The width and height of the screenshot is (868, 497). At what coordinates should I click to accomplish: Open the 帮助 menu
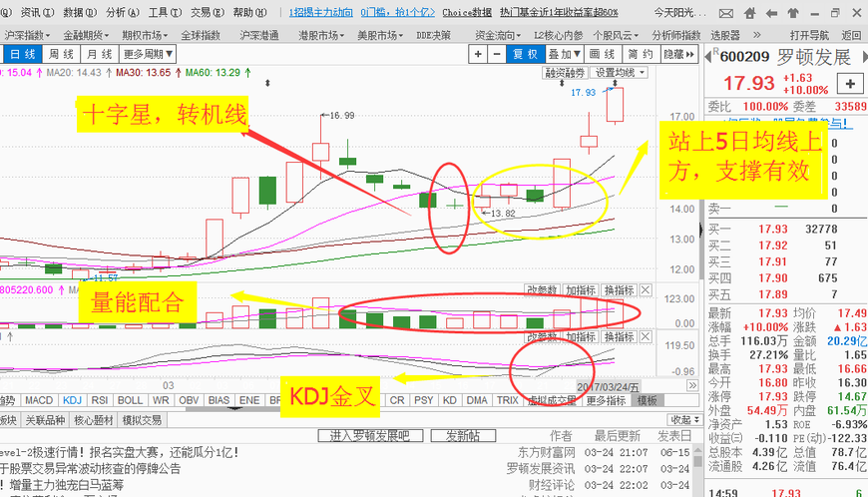249,12
